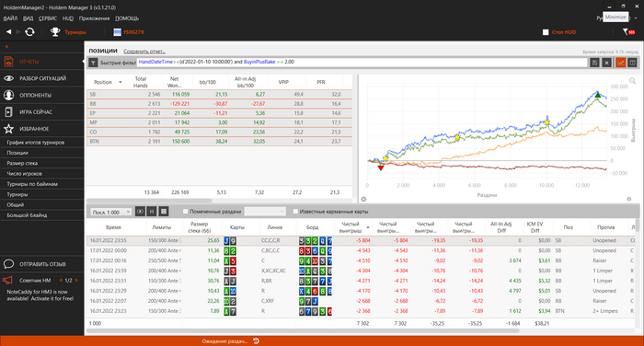644x346 pixels.
Task: Click the hands table vertical scrollbar
Action: (638, 225)
